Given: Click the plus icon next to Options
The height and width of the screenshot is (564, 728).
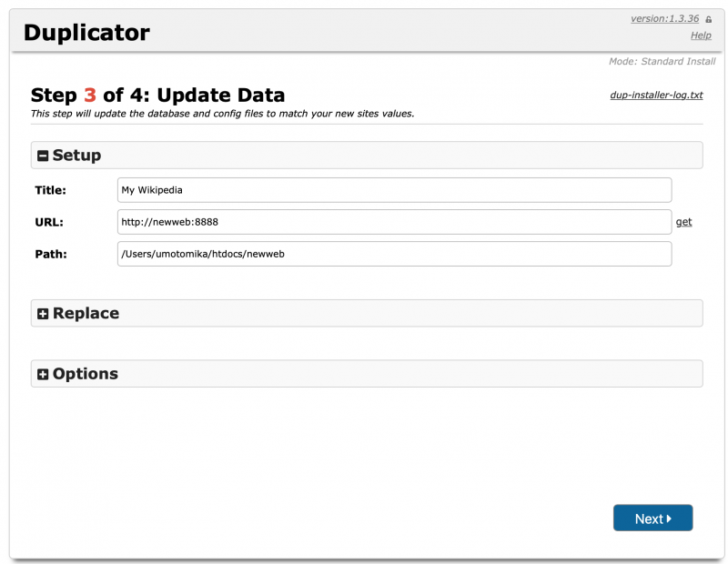Looking at the screenshot, I should pos(43,375).
